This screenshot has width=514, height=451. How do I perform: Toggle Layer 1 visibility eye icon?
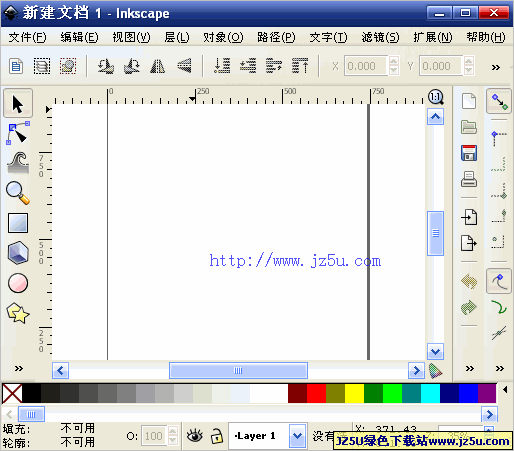[x=195, y=436]
